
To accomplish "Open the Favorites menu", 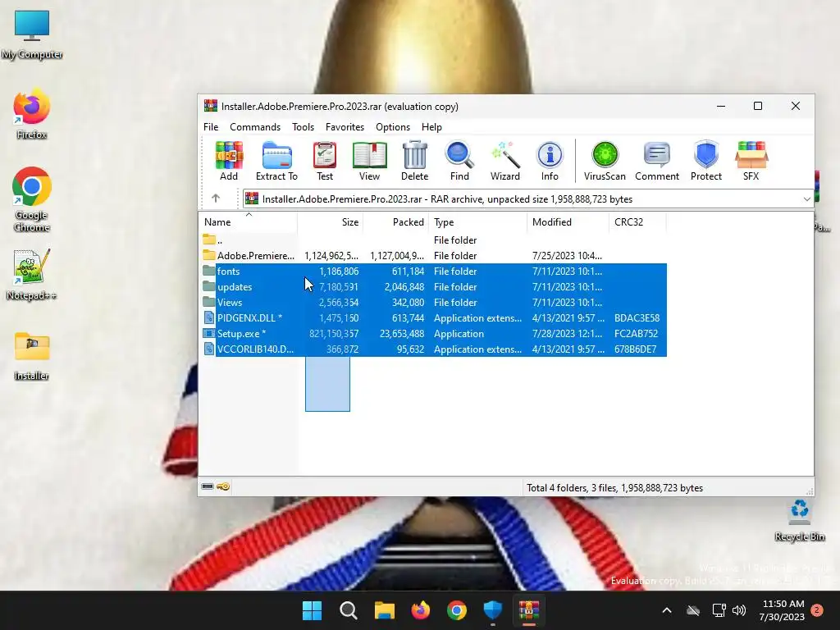I will click(345, 127).
